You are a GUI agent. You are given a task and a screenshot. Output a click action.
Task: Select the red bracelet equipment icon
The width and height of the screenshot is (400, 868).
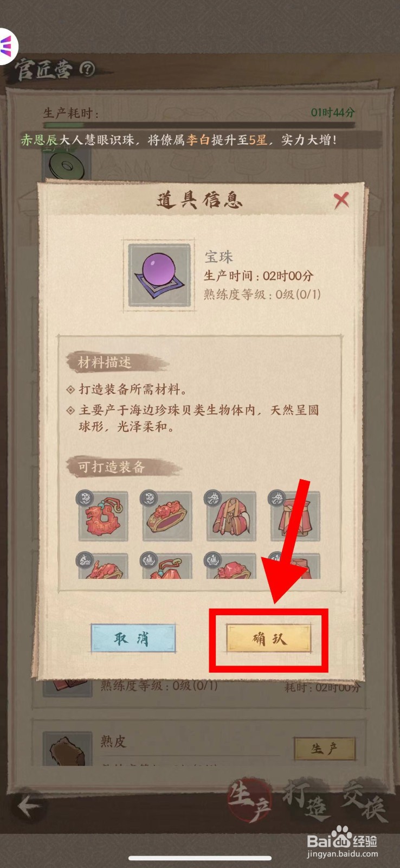tap(167, 516)
